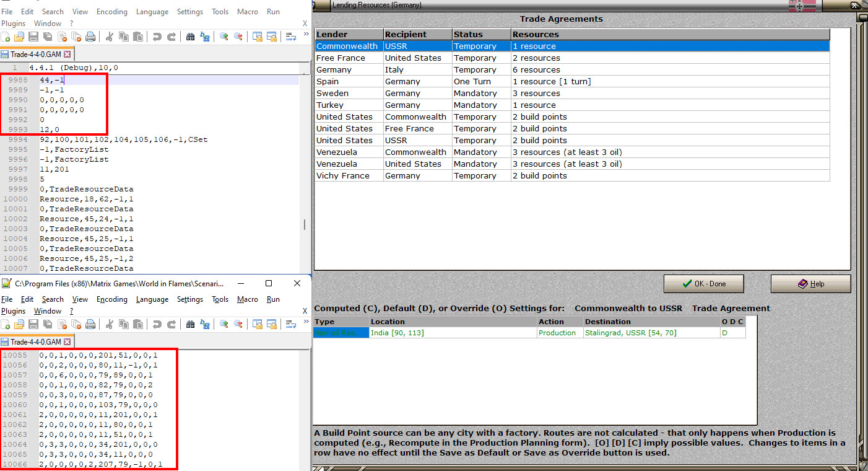
Task: Select Commonwealth to USSR trade agreement row
Action: coord(572,46)
